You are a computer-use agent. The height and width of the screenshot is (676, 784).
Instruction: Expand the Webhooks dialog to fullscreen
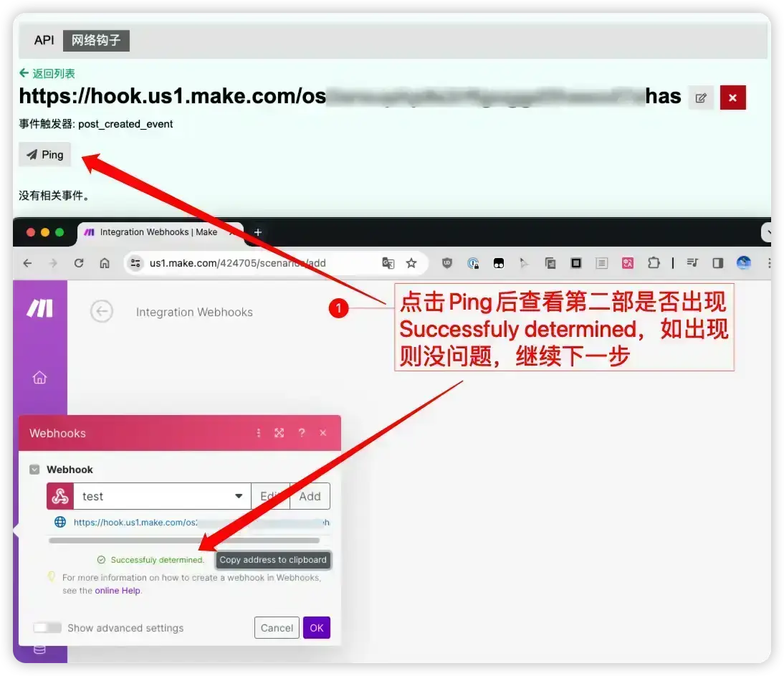click(279, 433)
